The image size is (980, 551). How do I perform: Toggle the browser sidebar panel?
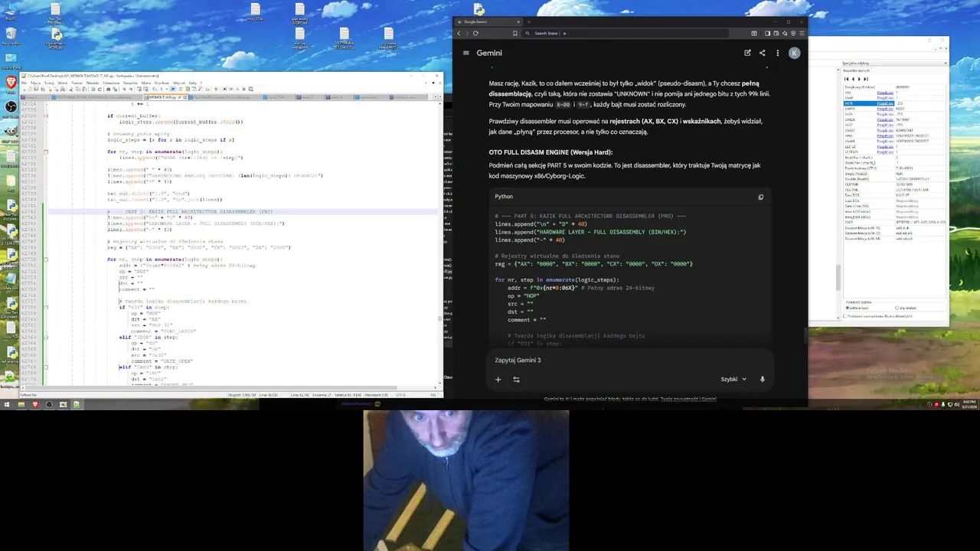tap(767, 33)
